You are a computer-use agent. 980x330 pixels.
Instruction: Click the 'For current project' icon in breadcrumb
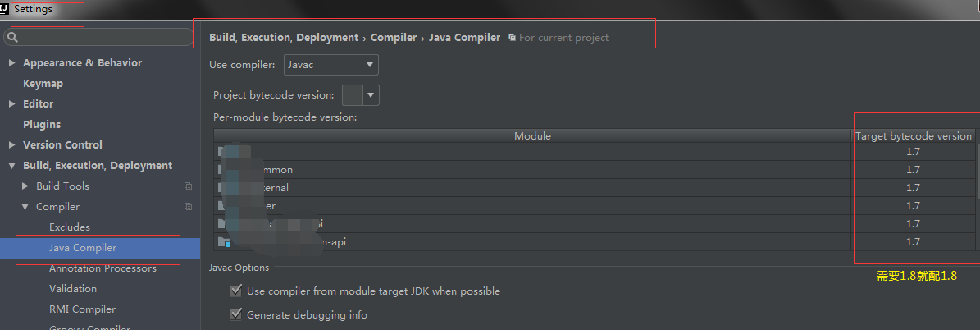pos(512,38)
